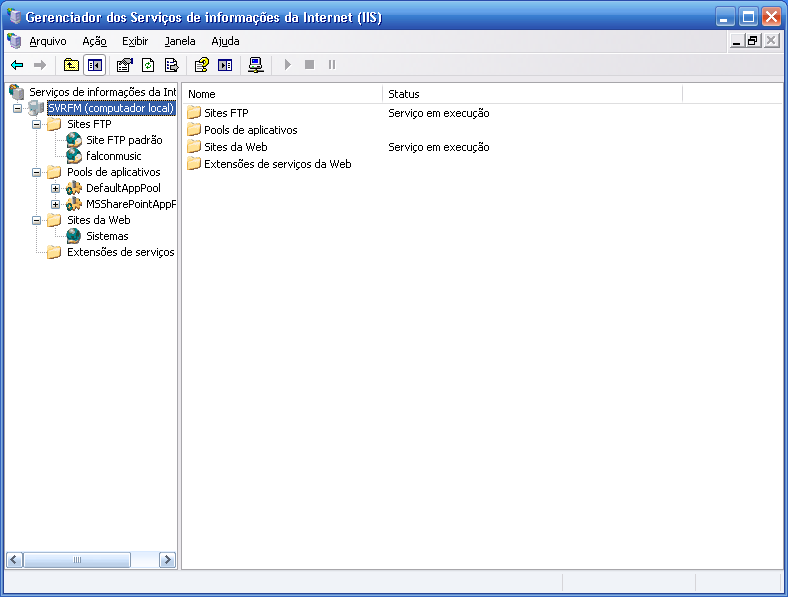Select Extensões de serviços in the tree
The height and width of the screenshot is (597, 788).
(x=121, y=252)
